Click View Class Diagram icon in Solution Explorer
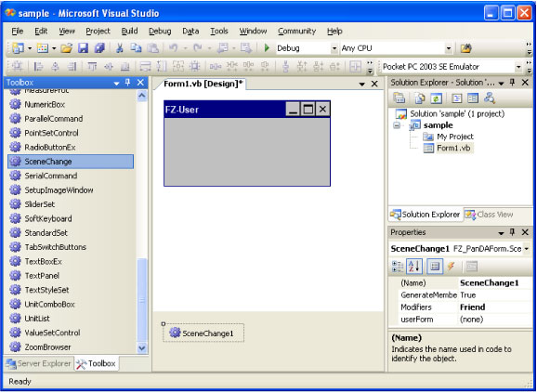 pos(490,98)
